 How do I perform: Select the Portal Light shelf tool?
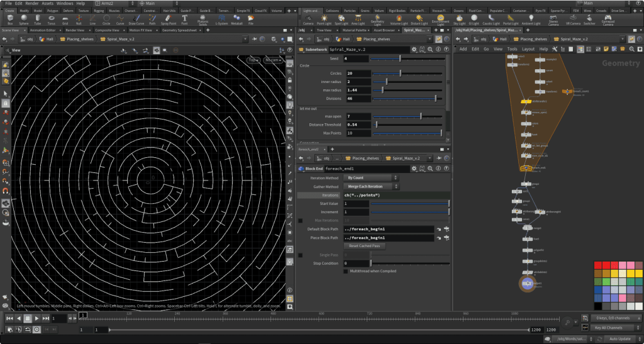pos(511,19)
